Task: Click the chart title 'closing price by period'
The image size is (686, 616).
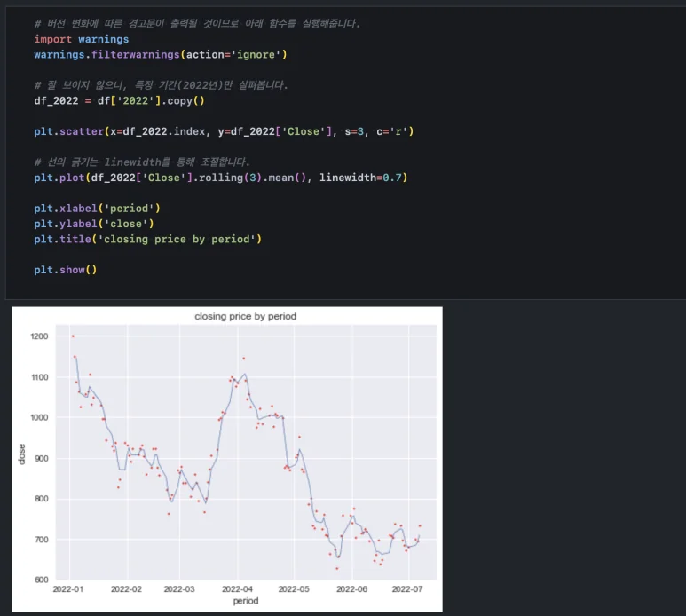Action: [246, 317]
